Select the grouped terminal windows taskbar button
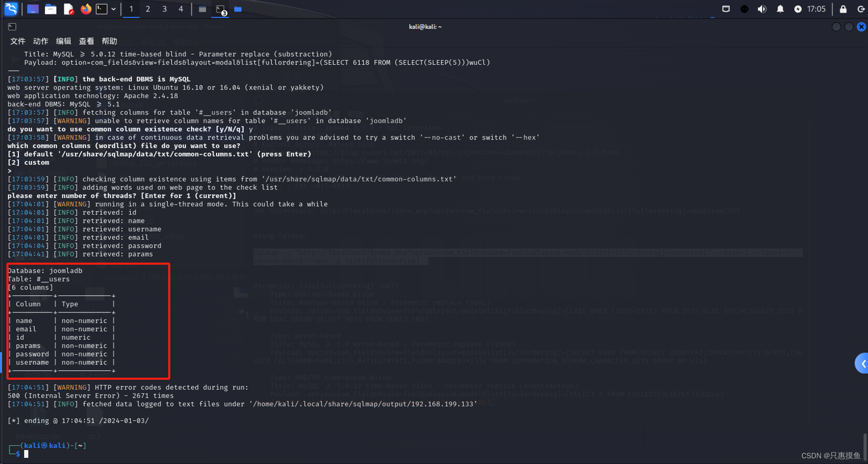Screen dimensions: 868x464 [220, 9]
